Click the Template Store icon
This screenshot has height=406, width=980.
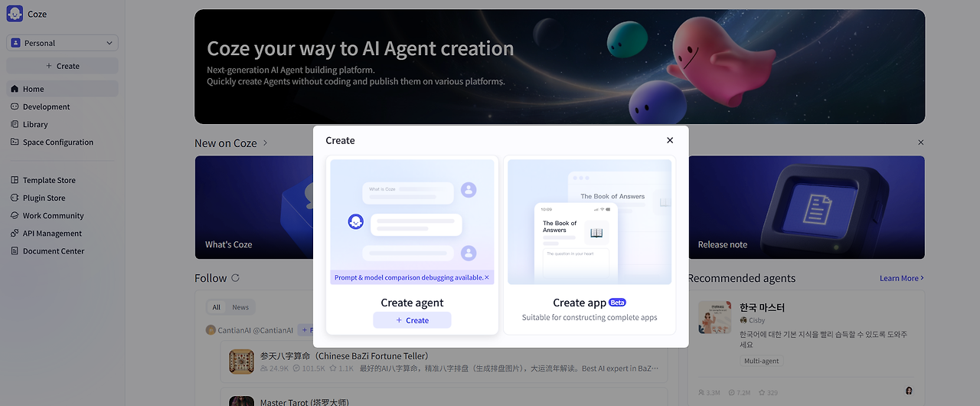(x=15, y=180)
